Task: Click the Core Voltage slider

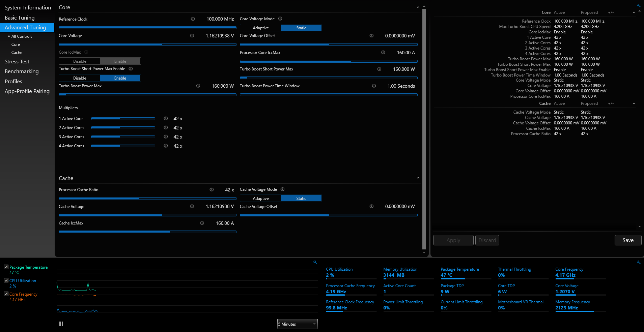Action: pos(147,44)
